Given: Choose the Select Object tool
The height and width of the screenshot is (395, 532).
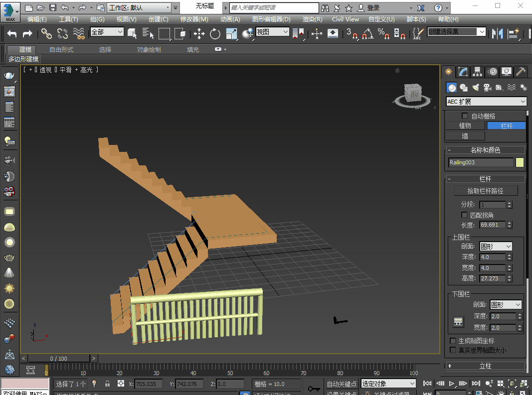Looking at the screenshot, I should pos(132,33).
